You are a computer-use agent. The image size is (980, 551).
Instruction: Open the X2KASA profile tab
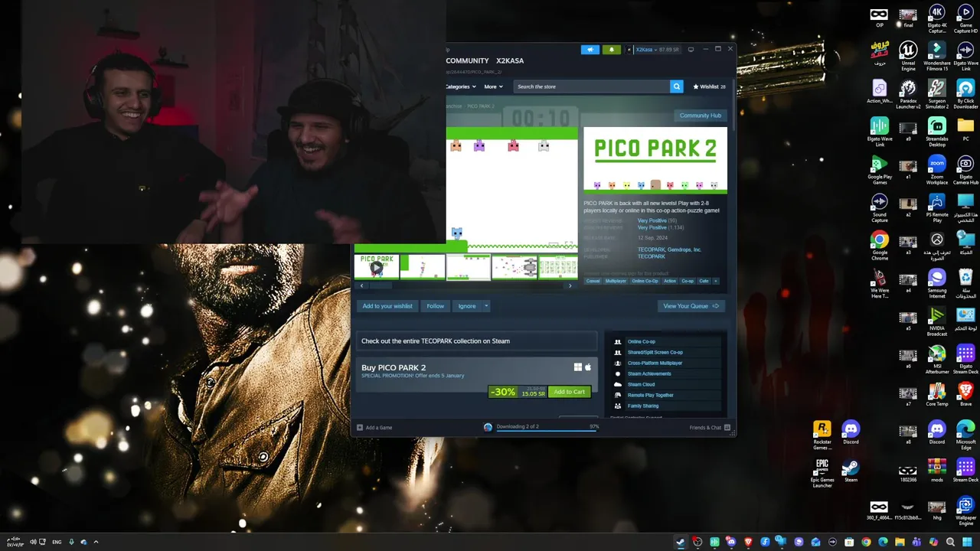point(510,60)
